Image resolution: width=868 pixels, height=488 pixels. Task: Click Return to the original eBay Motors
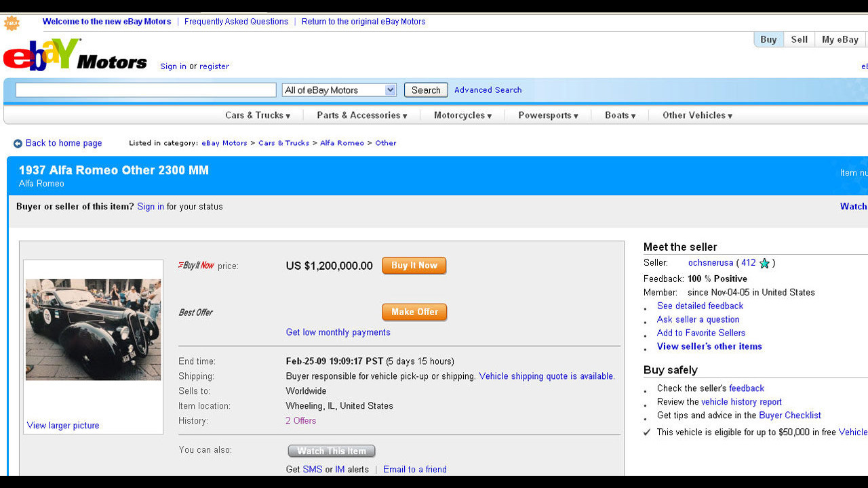tap(363, 22)
